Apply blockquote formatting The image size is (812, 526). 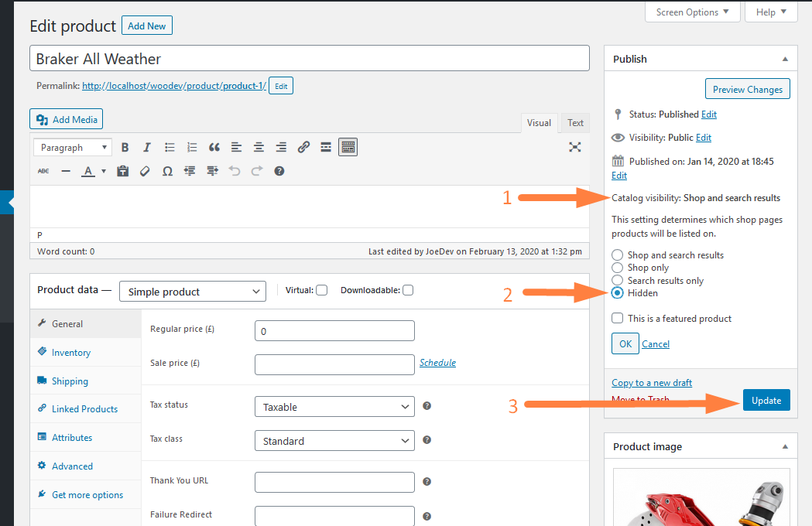214,148
